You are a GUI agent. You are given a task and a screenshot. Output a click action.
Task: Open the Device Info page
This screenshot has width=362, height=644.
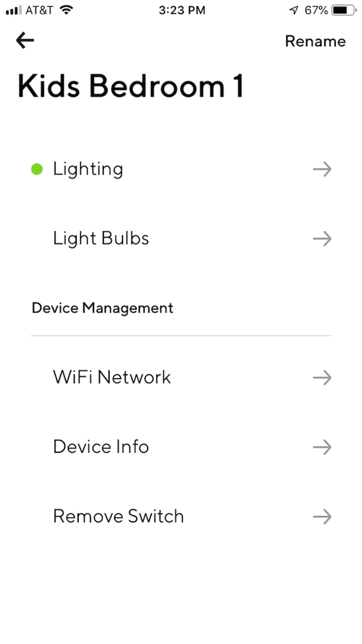(x=101, y=447)
